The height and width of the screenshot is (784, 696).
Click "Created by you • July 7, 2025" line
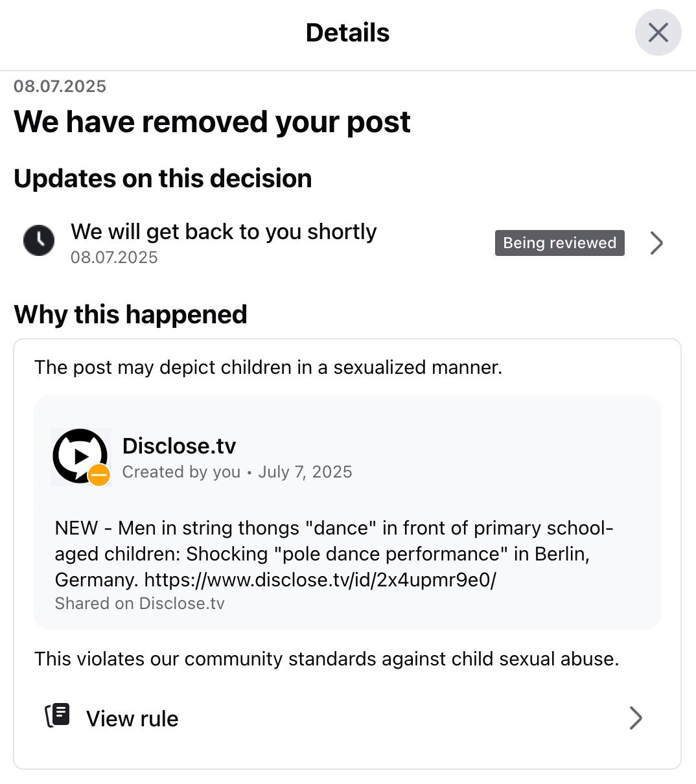click(x=237, y=472)
